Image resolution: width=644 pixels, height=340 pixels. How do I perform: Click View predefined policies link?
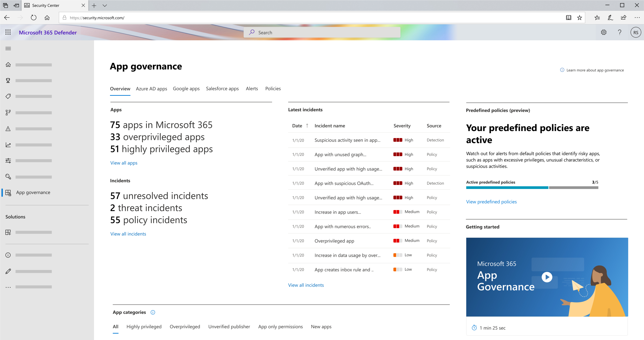pyautogui.click(x=491, y=201)
